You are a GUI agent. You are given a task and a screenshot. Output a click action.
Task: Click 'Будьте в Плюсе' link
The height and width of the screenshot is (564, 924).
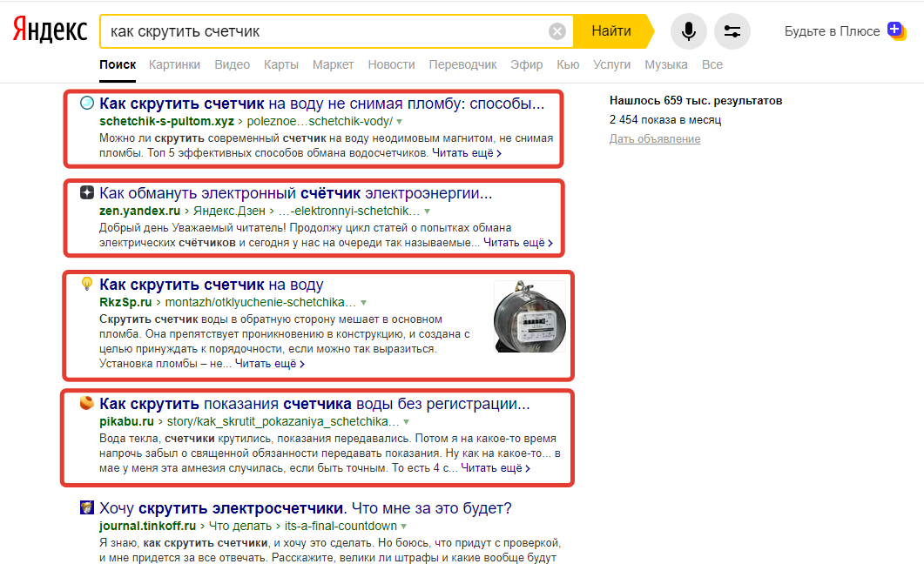coord(832,31)
